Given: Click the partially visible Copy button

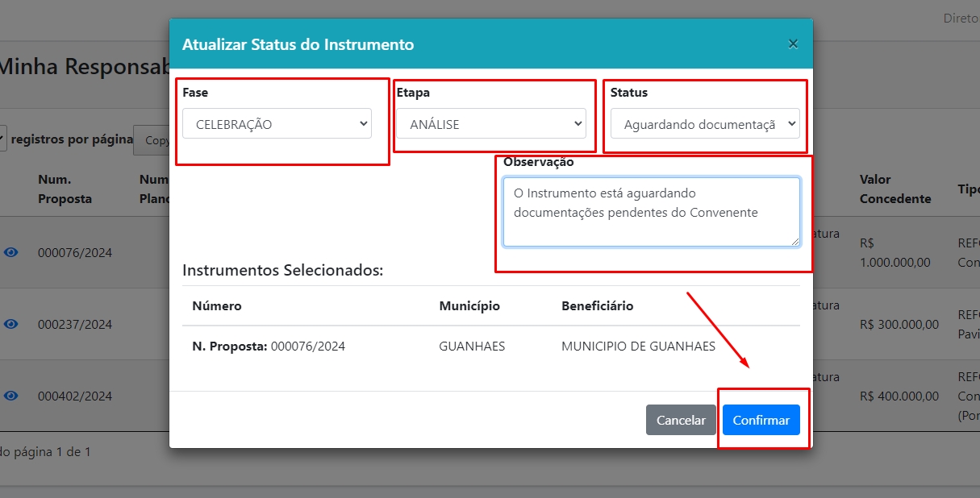Looking at the screenshot, I should pyautogui.click(x=153, y=140).
